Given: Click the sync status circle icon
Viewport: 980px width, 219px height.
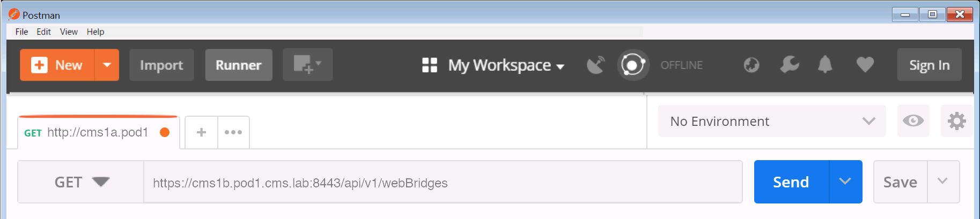Looking at the screenshot, I should point(633,65).
